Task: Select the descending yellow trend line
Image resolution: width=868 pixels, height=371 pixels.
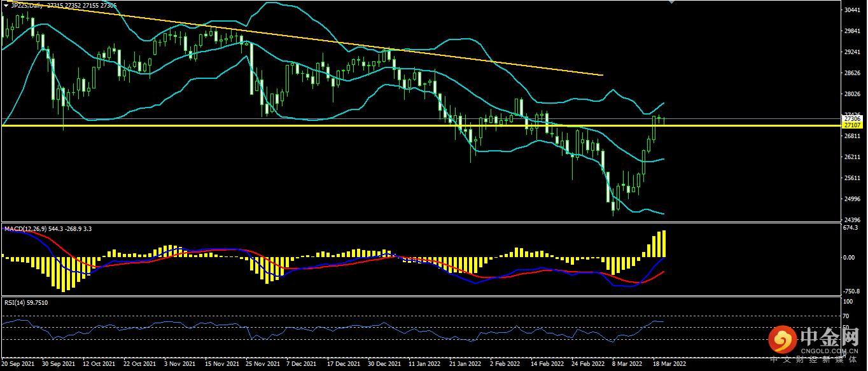Action: tap(318, 39)
